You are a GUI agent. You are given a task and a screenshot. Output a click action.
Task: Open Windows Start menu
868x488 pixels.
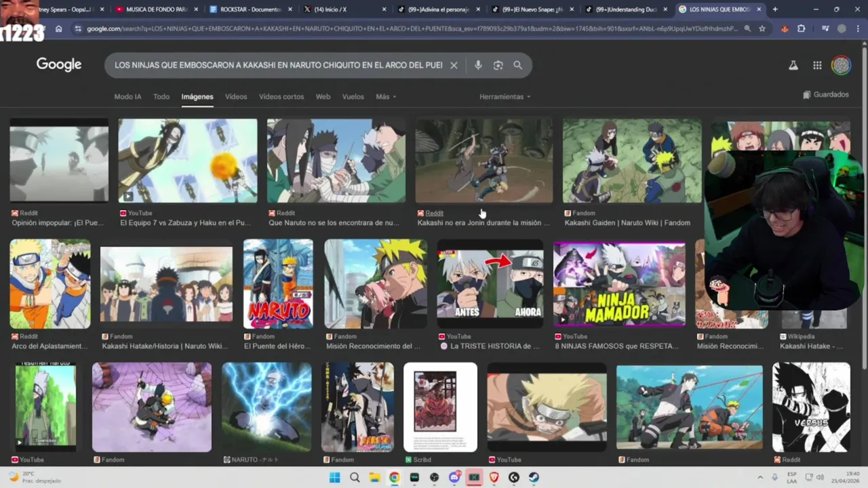[334, 477]
